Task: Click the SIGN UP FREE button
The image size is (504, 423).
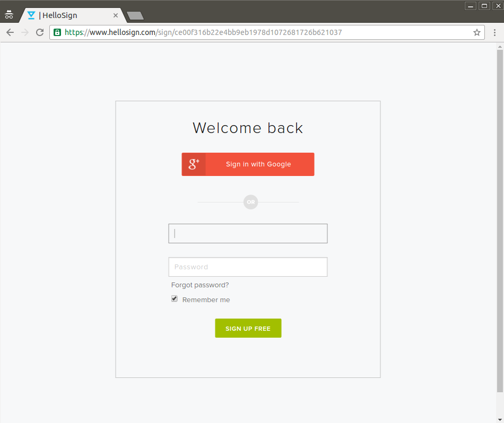Action: (x=248, y=328)
